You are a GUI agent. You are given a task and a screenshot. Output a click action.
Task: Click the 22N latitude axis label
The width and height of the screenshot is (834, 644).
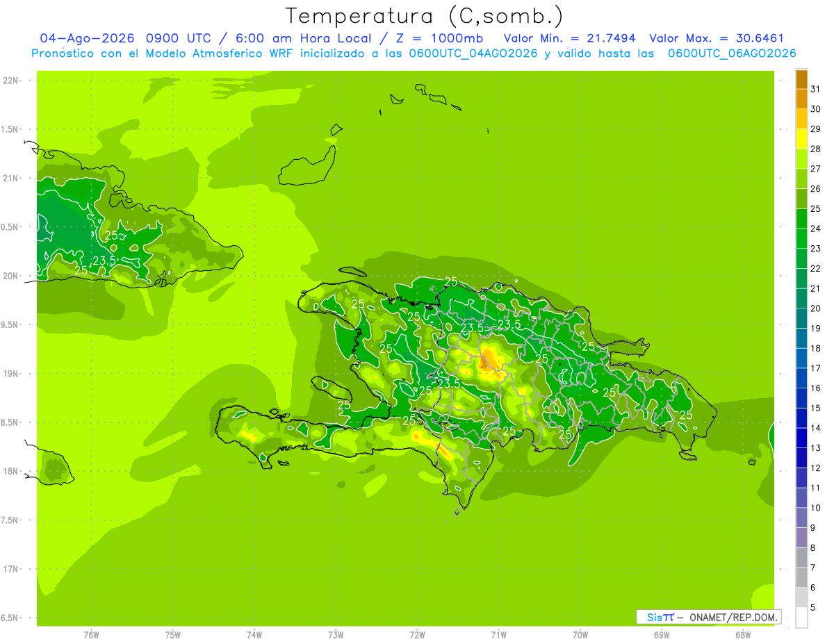point(12,81)
